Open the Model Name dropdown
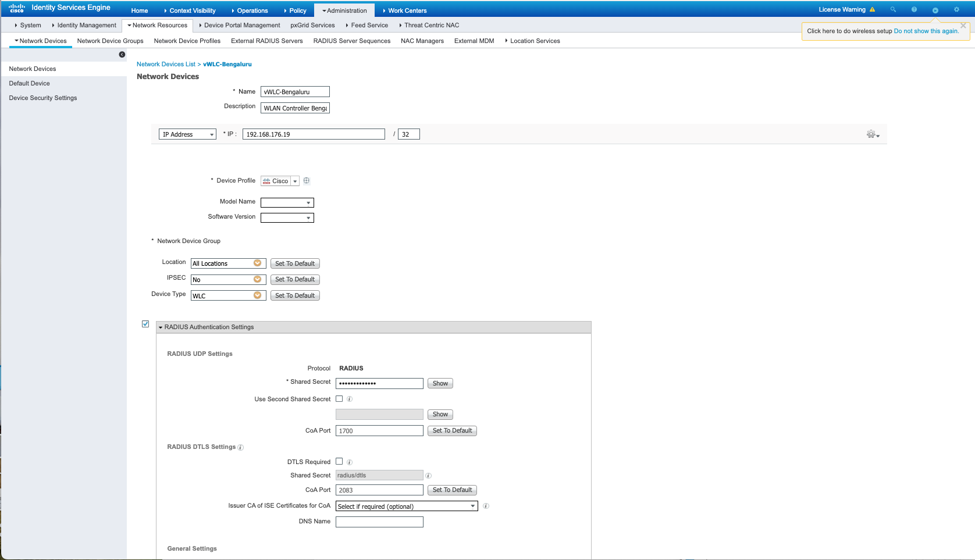This screenshot has width=975, height=560. 287,202
